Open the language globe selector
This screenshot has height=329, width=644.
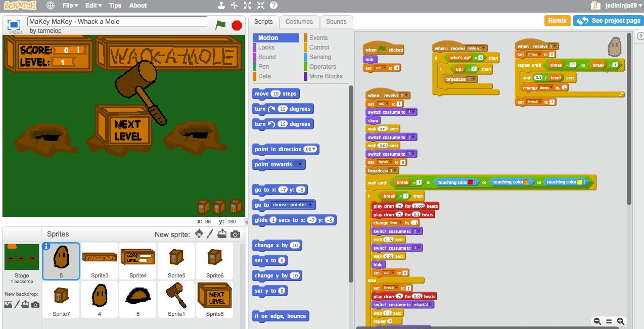pyautogui.click(x=50, y=6)
